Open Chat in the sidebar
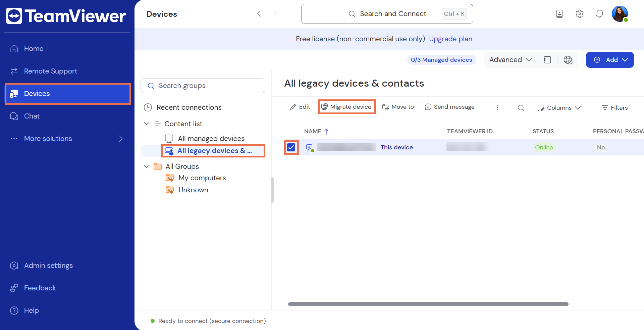 [x=67, y=116]
